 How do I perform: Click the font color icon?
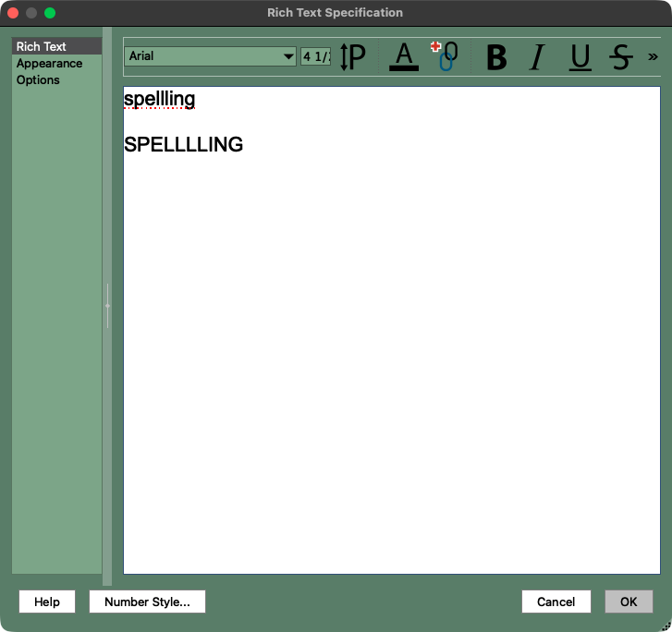pyautogui.click(x=404, y=57)
